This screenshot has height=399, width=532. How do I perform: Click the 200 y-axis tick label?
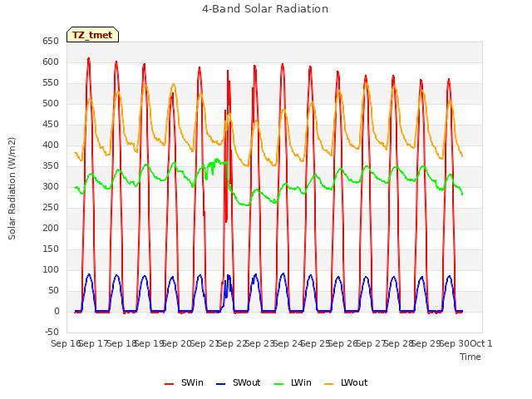pyautogui.click(x=51, y=229)
